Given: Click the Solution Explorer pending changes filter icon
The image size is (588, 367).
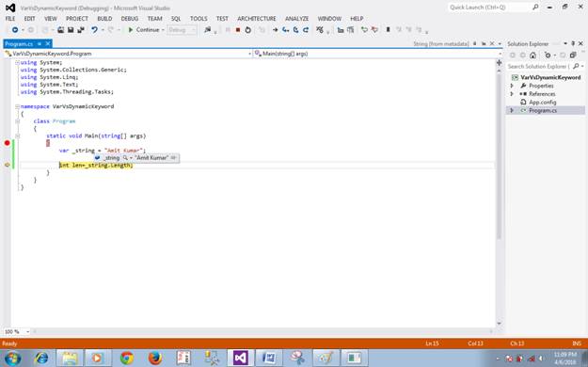Looking at the screenshot, I should [x=548, y=56].
